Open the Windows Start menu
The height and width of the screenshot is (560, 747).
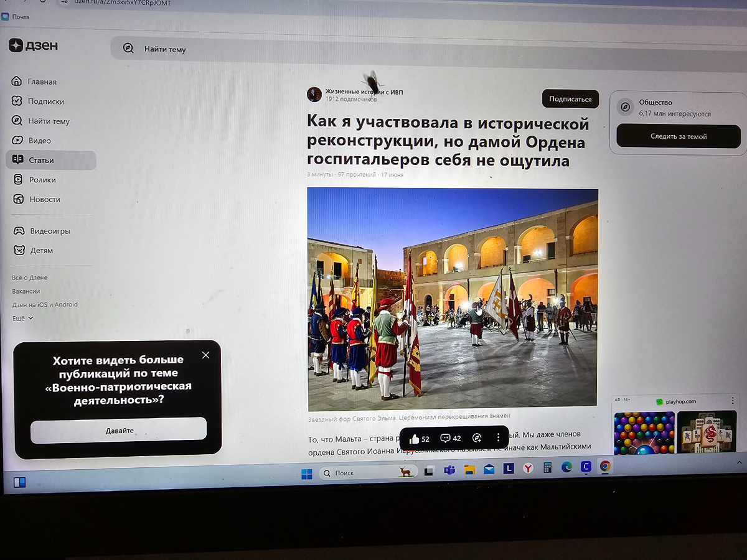(307, 474)
